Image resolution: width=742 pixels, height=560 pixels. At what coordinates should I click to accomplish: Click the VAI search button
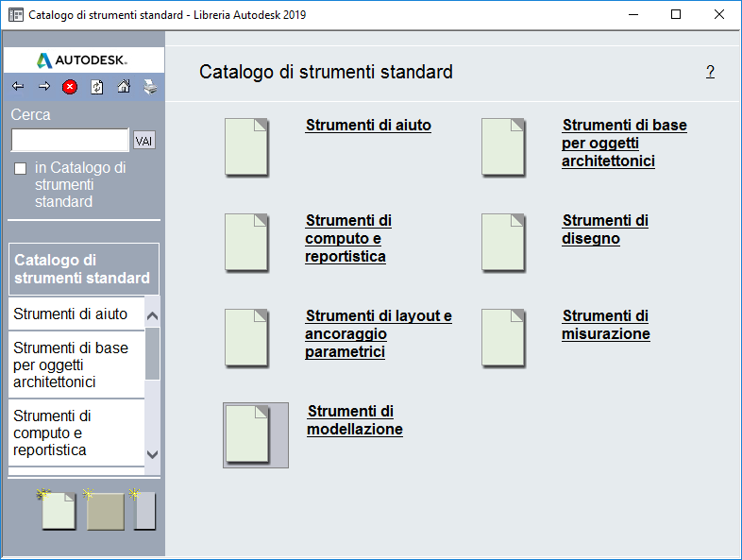pyautogui.click(x=144, y=141)
